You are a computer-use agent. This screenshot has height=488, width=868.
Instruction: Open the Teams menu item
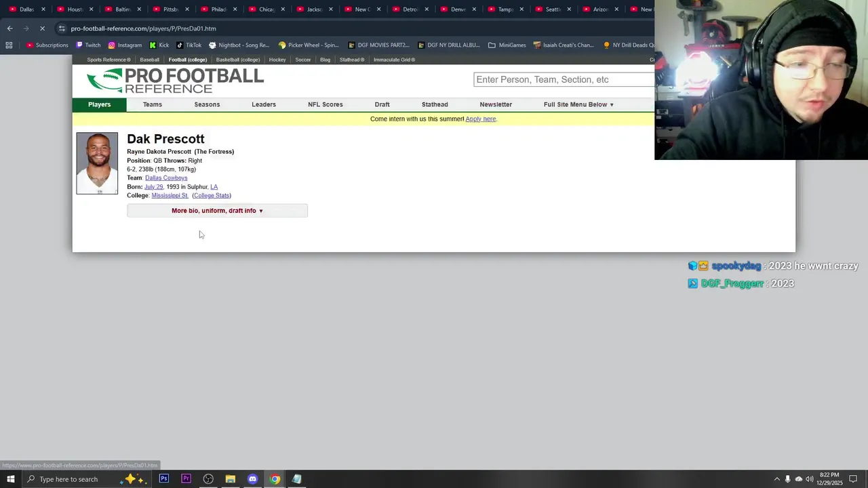point(152,104)
